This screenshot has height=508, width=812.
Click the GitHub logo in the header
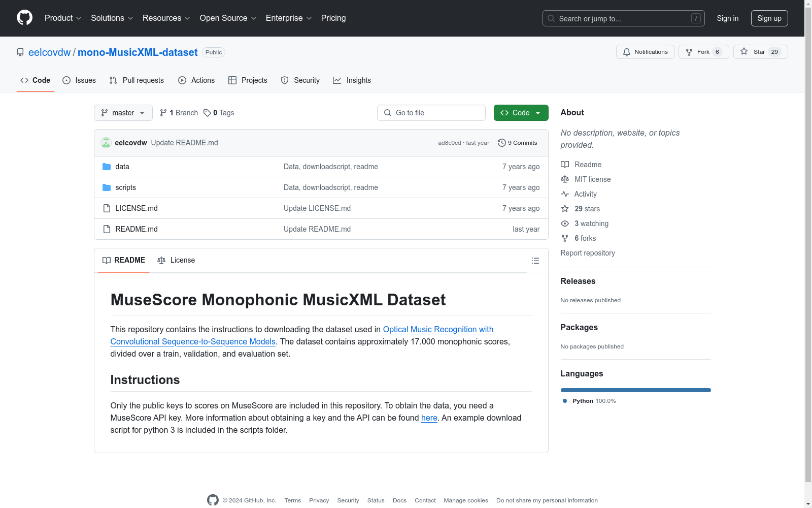pos(24,18)
